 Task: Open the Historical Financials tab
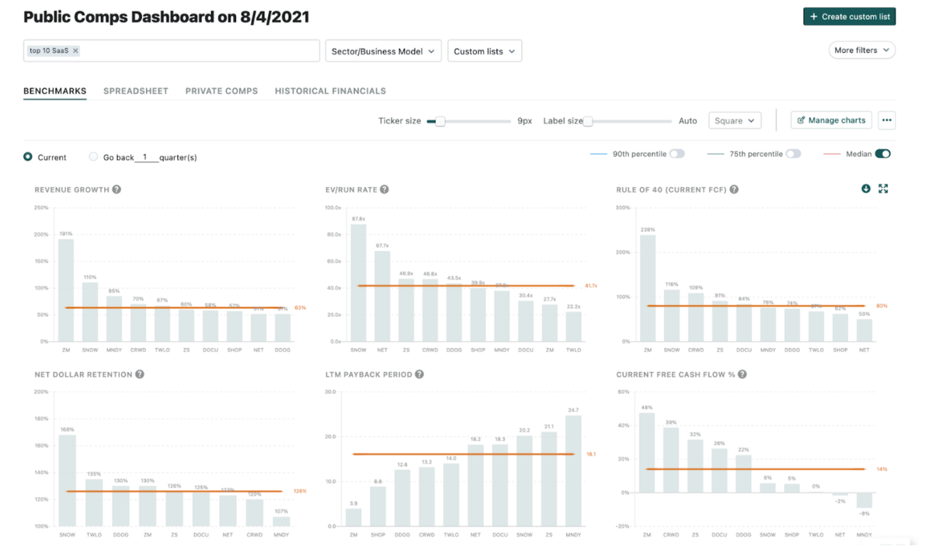(329, 91)
